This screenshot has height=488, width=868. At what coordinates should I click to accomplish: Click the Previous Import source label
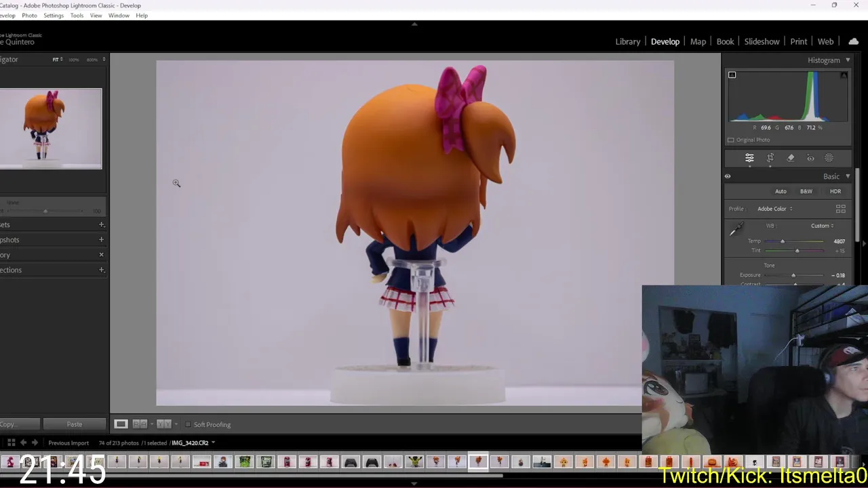(68, 443)
